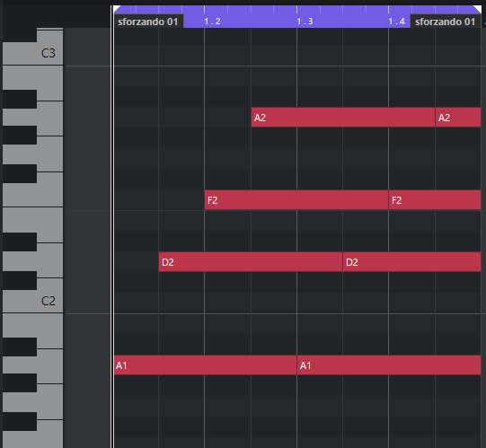Select the first F2 note block
Image resolution: width=486 pixels, height=448 pixels.
(296, 200)
